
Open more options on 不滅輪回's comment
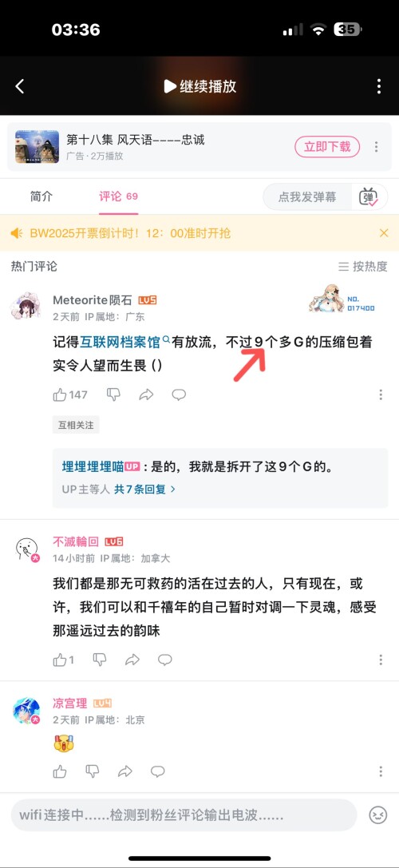pyautogui.click(x=381, y=660)
